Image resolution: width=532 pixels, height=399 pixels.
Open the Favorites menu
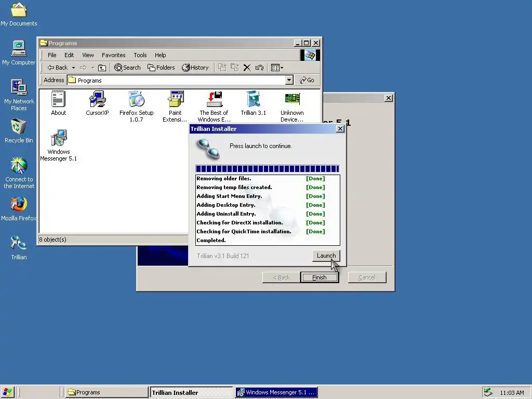coord(114,55)
